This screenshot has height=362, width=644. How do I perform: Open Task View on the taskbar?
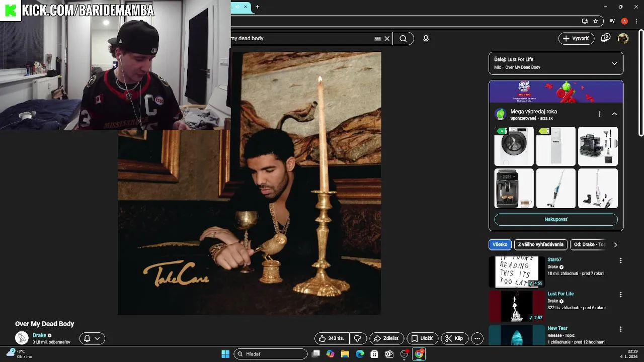click(316, 354)
